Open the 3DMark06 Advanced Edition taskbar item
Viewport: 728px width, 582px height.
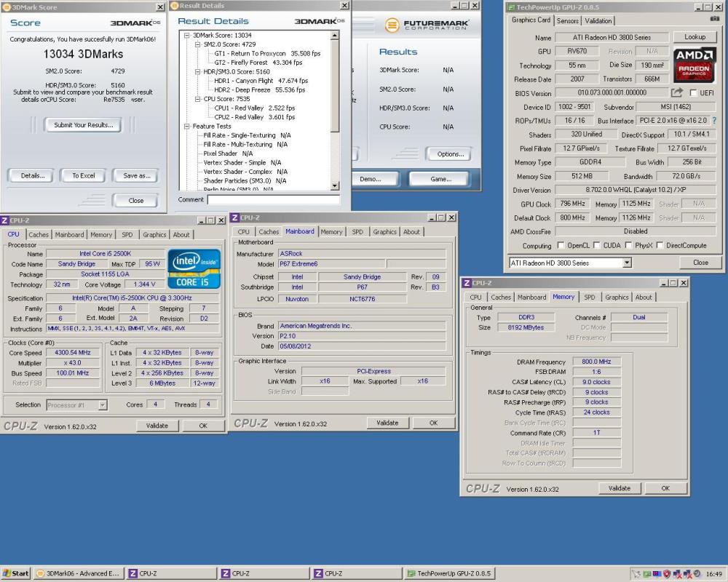point(79,573)
